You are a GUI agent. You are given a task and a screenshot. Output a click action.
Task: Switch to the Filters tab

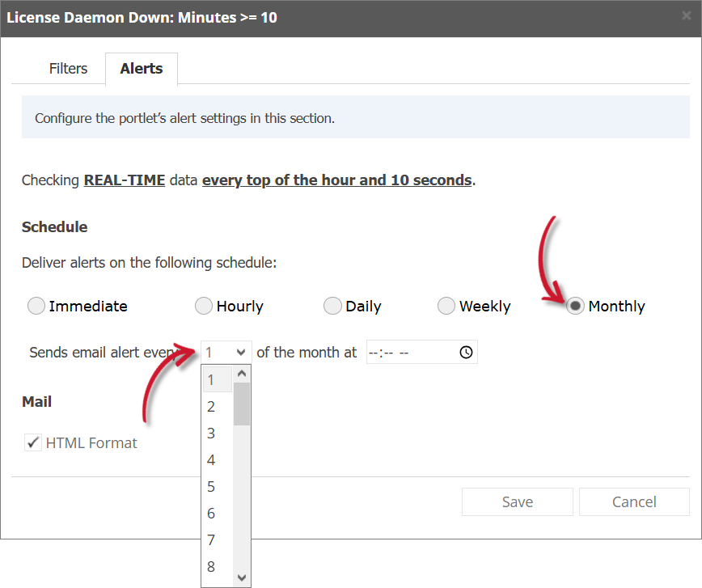pyautogui.click(x=68, y=69)
